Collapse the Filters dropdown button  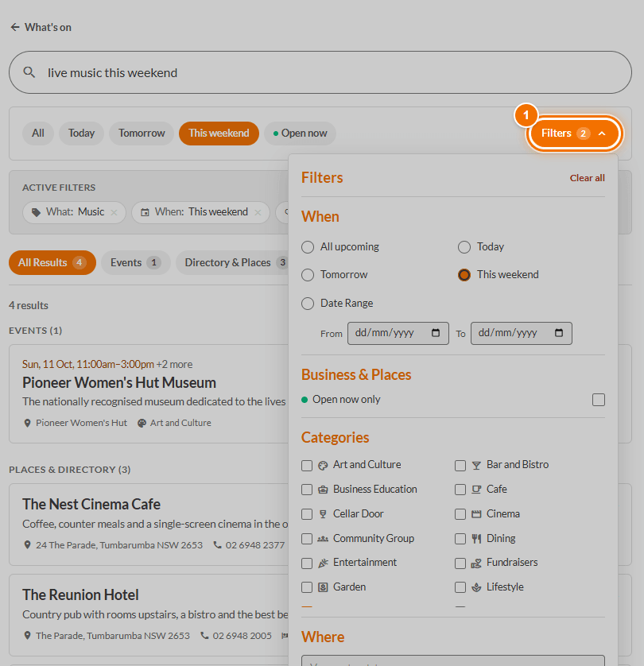pos(574,134)
